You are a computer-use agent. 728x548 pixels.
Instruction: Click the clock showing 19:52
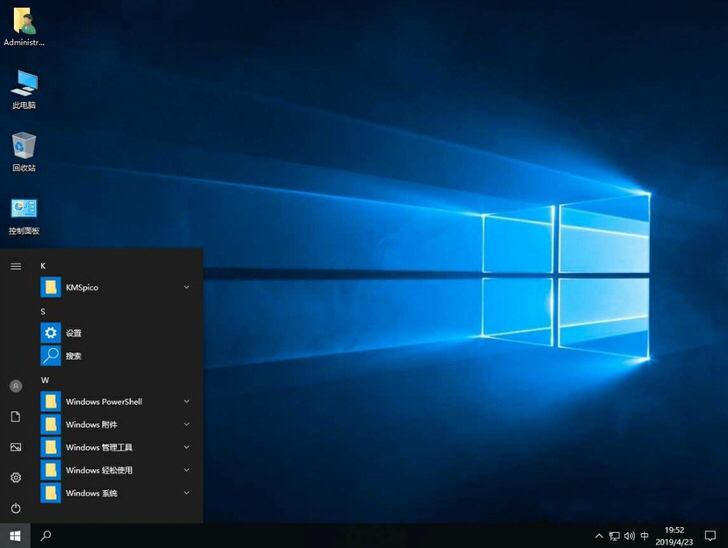[x=674, y=530]
